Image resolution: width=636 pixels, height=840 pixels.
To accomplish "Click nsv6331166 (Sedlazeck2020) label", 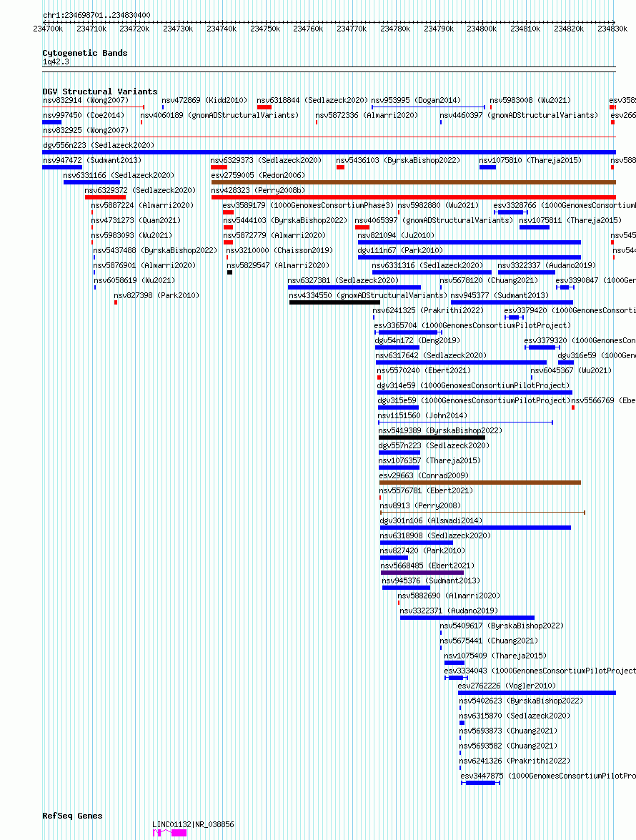I will tap(119, 175).
